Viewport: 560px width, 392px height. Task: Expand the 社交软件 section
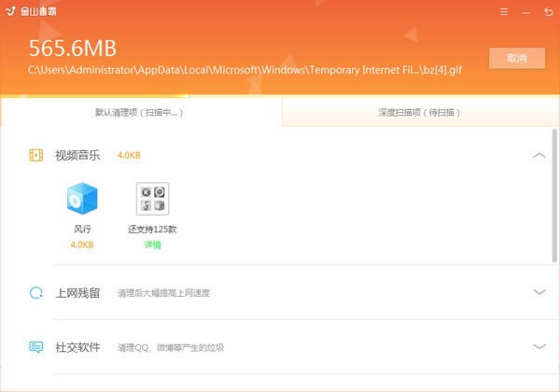[x=539, y=346]
